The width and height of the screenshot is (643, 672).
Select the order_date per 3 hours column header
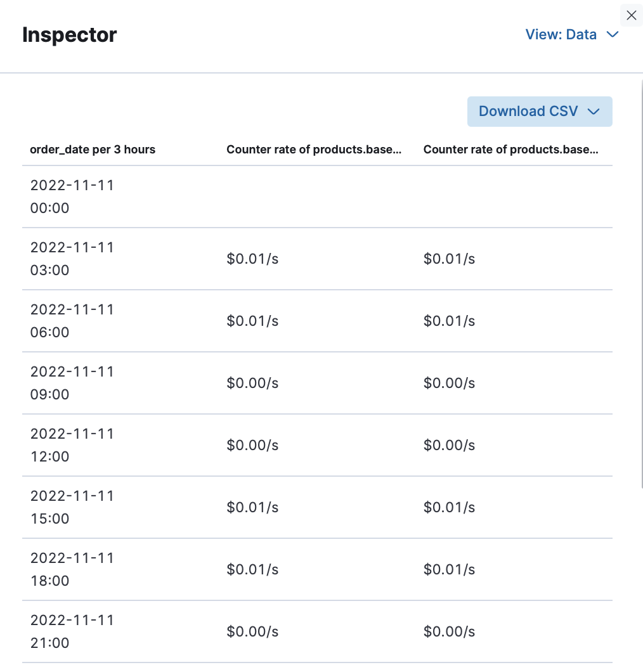pyautogui.click(x=93, y=150)
